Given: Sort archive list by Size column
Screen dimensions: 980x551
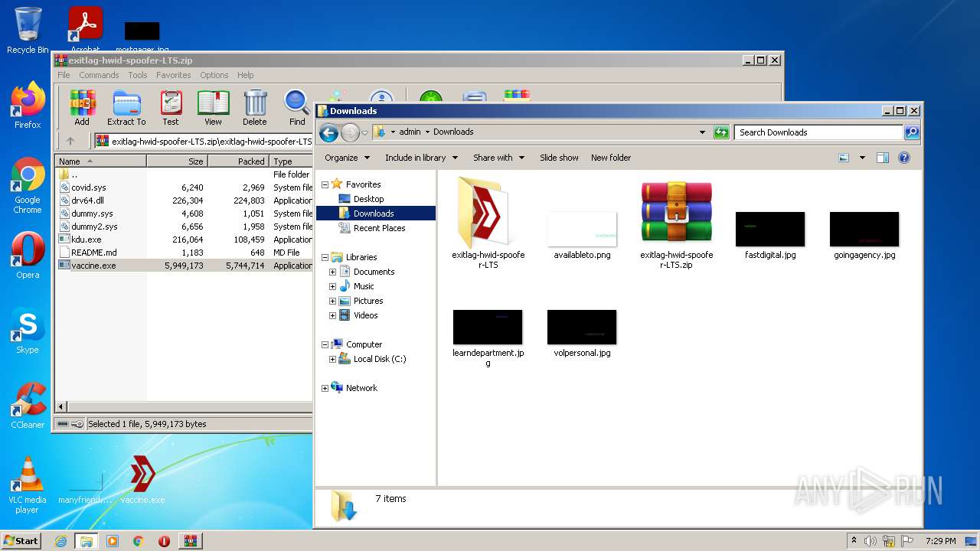Looking at the screenshot, I should pos(177,161).
